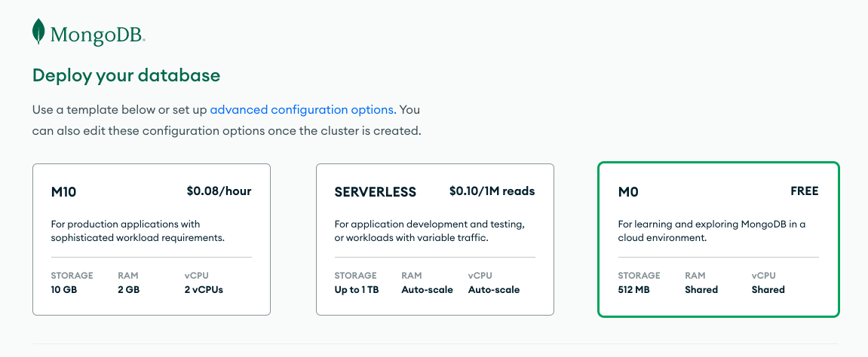The width and height of the screenshot is (868, 357).
Task: Click the M0 learning and exploring description
Action: (x=711, y=230)
